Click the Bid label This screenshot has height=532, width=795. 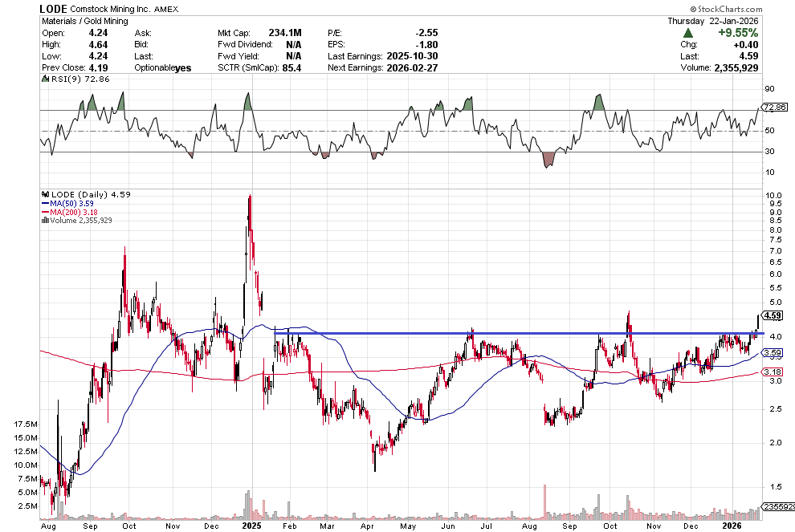coord(142,45)
